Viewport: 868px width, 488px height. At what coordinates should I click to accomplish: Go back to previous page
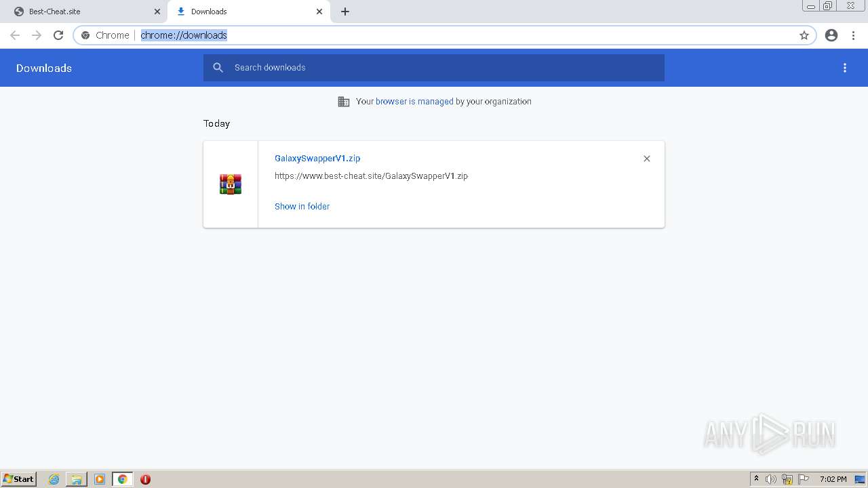[x=15, y=35]
